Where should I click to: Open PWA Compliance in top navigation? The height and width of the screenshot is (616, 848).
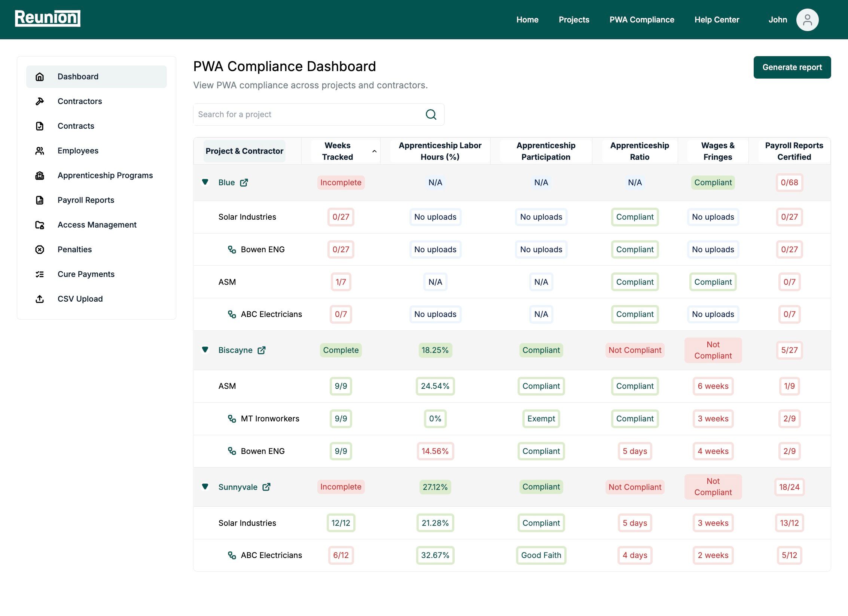pyautogui.click(x=641, y=20)
